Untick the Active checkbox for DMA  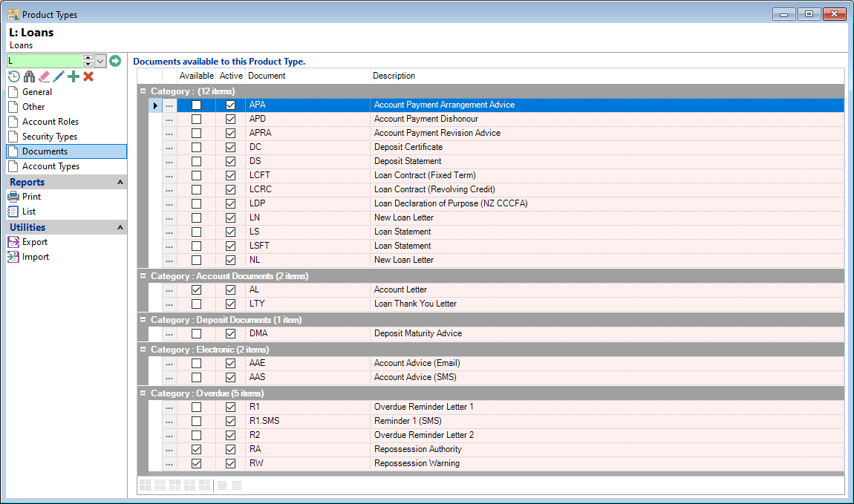230,333
